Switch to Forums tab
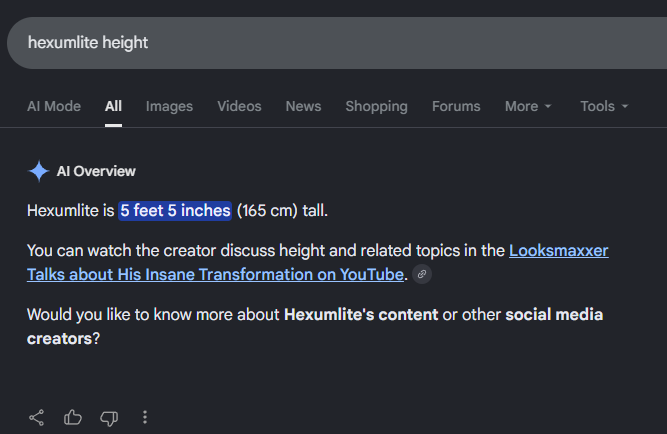This screenshot has height=434, width=667. click(x=456, y=106)
